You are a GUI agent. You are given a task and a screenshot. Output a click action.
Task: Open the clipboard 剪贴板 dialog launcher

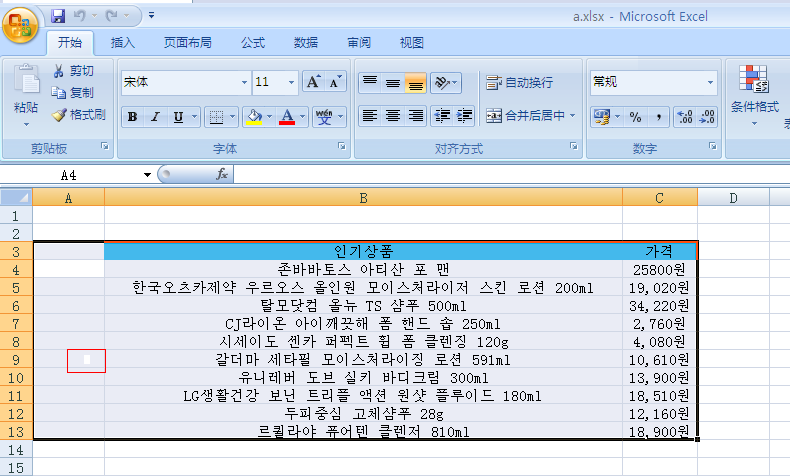105,146
